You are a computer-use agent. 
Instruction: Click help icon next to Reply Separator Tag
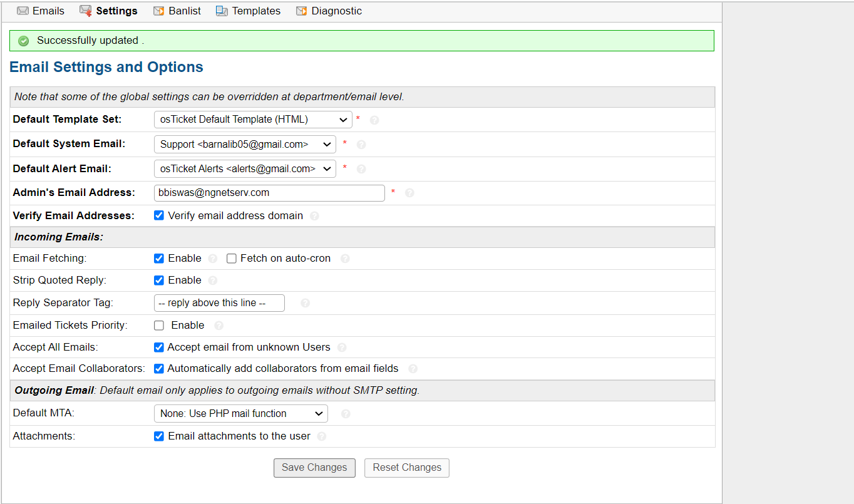[x=305, y=303]
